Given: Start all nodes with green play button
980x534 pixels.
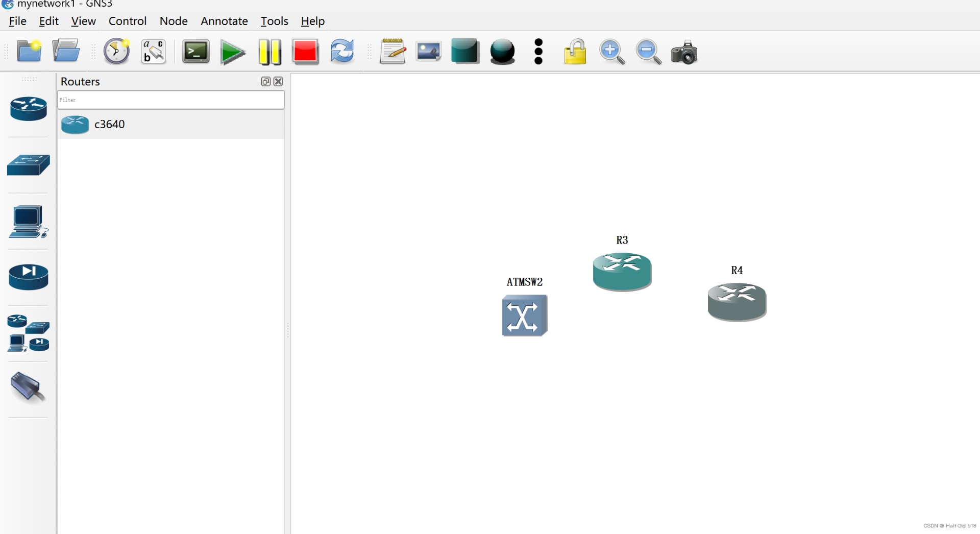Looking at the screenshot, I should pyautogui.click(x=233, y=52).
